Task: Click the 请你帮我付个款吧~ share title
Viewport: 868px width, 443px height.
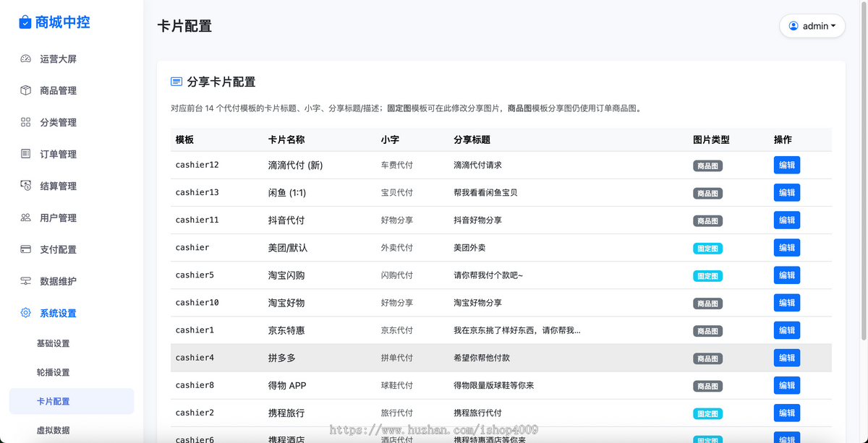Action: (488, 275)
